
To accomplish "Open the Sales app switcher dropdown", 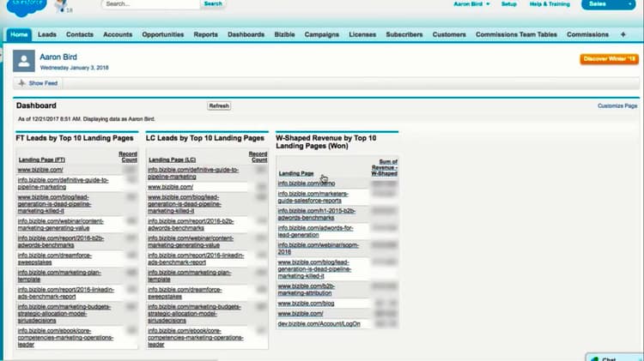I will pyautogui.click(x=608, y=4).
